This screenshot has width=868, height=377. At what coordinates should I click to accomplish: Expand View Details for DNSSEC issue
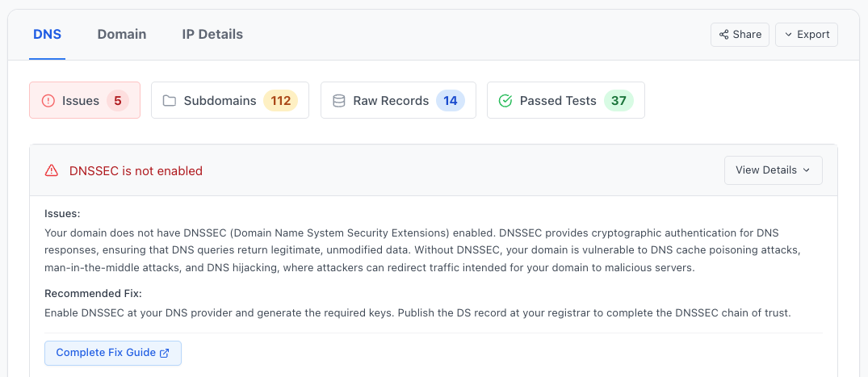(x=774, y=170)
